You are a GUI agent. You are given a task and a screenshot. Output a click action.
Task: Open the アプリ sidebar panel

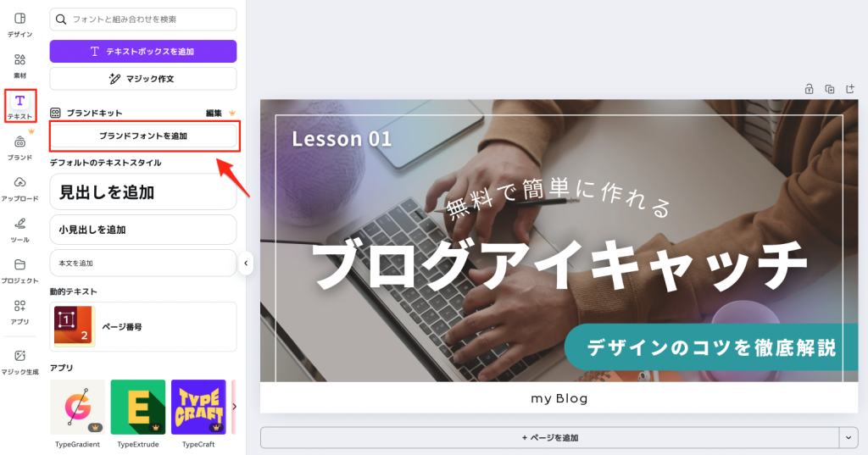click(20, 312)
